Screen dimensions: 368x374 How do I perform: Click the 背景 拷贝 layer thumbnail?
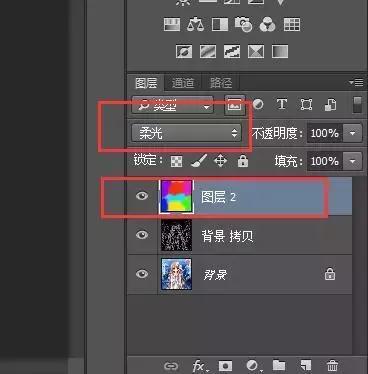click(x=177, y=235)
